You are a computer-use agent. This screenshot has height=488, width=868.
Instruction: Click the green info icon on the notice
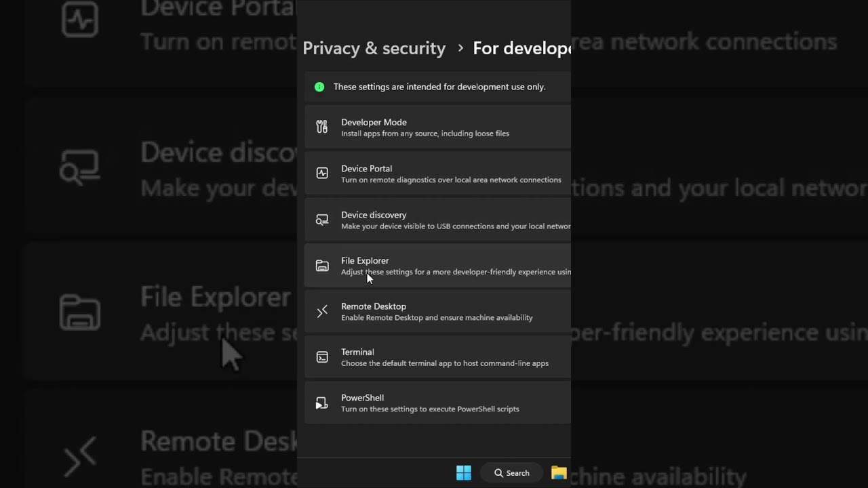(319, 87)
